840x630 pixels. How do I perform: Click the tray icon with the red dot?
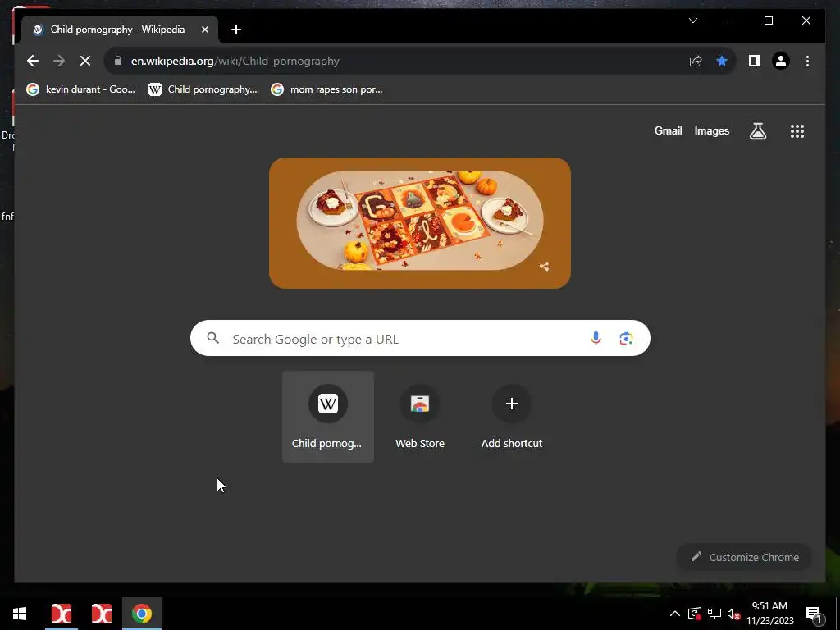695,614
